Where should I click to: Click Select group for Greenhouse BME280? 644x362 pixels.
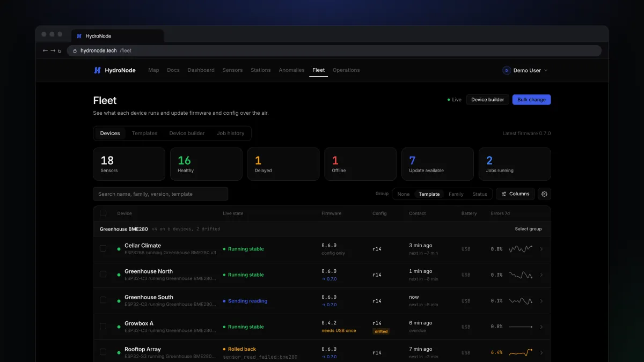[528, 229]
